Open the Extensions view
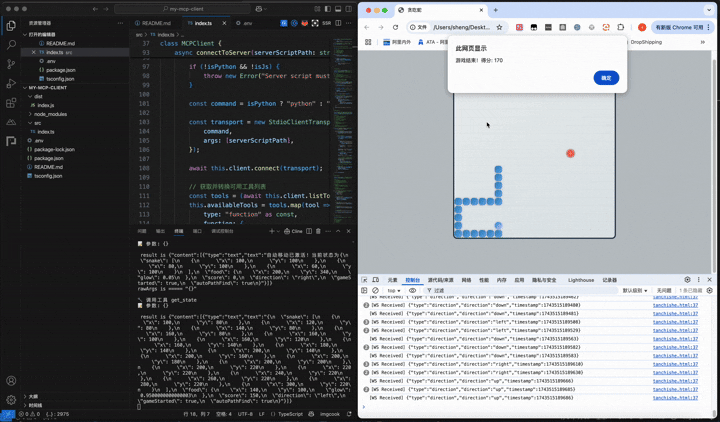Image resolution: width=720 pixels, height=422 pixels. 11,103
